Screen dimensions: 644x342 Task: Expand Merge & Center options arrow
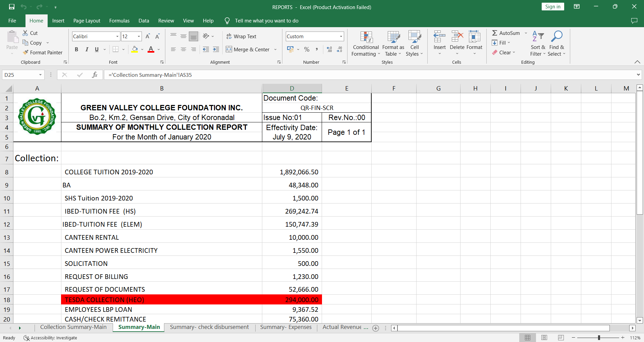[275, 49]
